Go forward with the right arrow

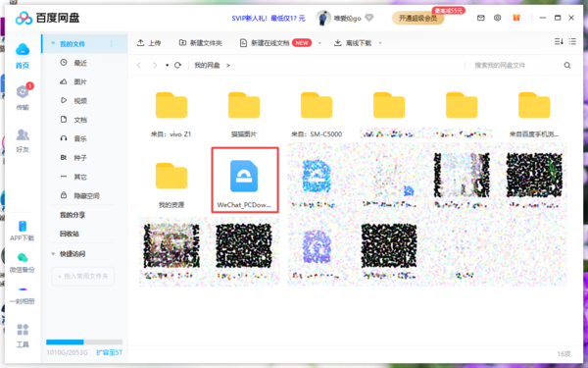(x=155, y=66)
